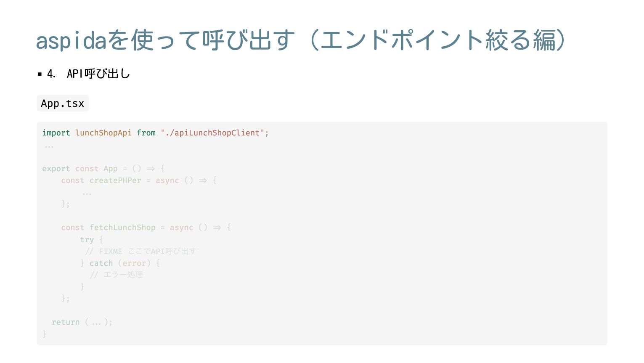
Task: Select the App component name
Action: coord(111,169)
